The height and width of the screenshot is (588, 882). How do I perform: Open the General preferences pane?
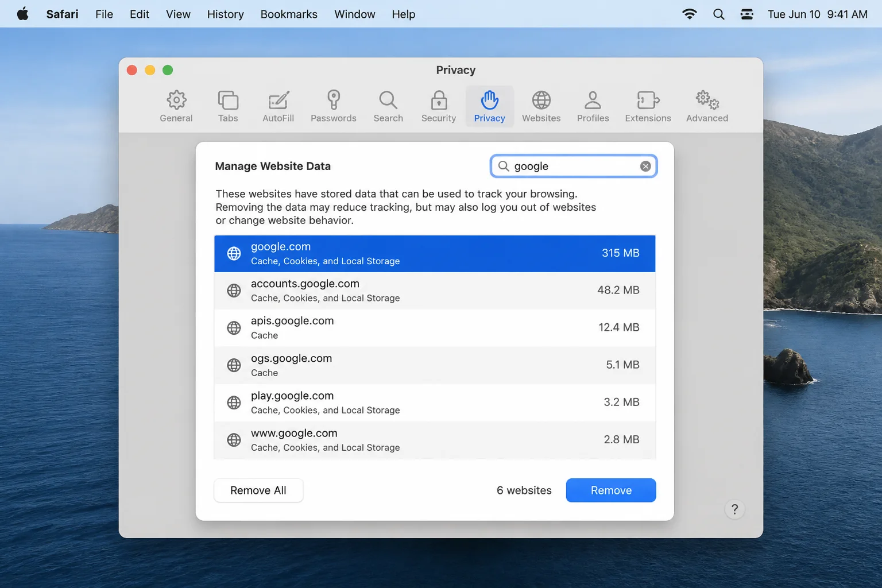tap(176, 107)
